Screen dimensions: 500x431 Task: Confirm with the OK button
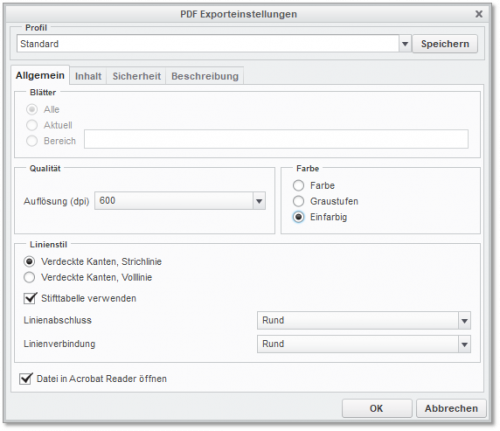[377, 408]
